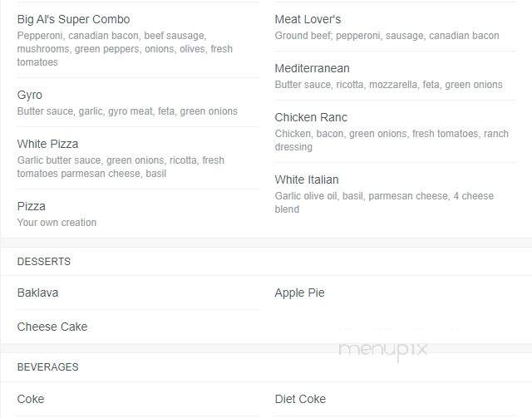This screenshot has height=418, width=532.
Task: Click the menupix watermark logo
Action: 382,351
